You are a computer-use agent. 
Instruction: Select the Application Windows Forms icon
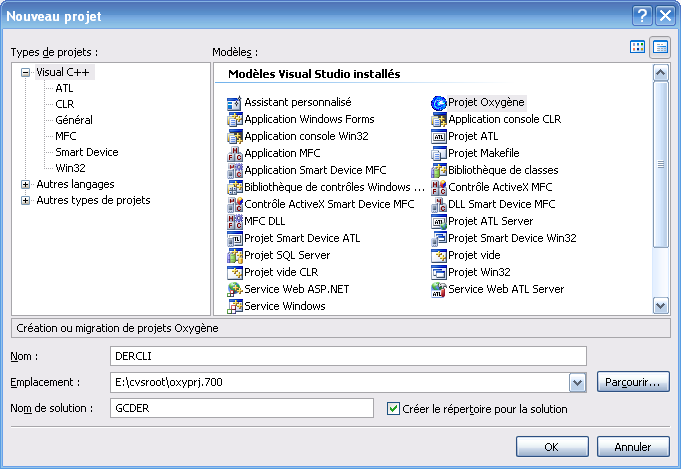(235, 119)
